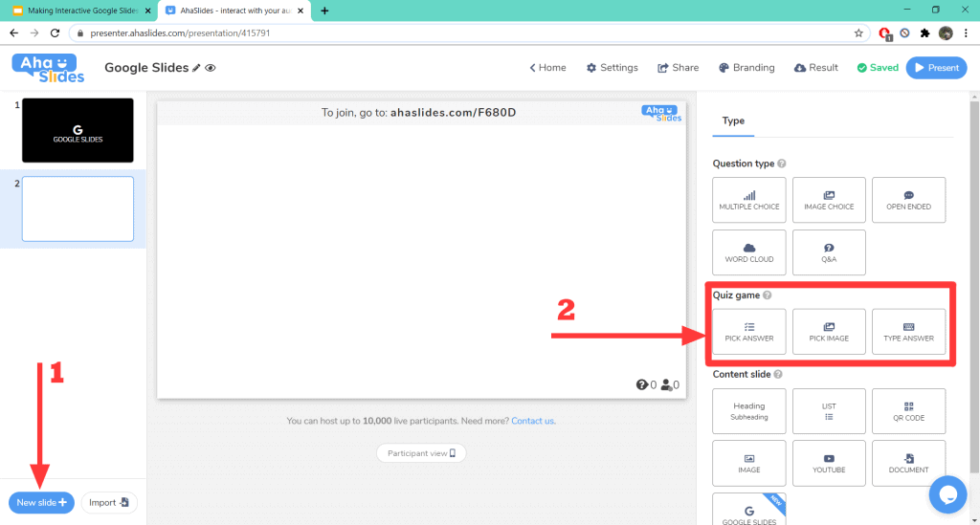Click the Google Slides presentation title

tap(146, 68)
